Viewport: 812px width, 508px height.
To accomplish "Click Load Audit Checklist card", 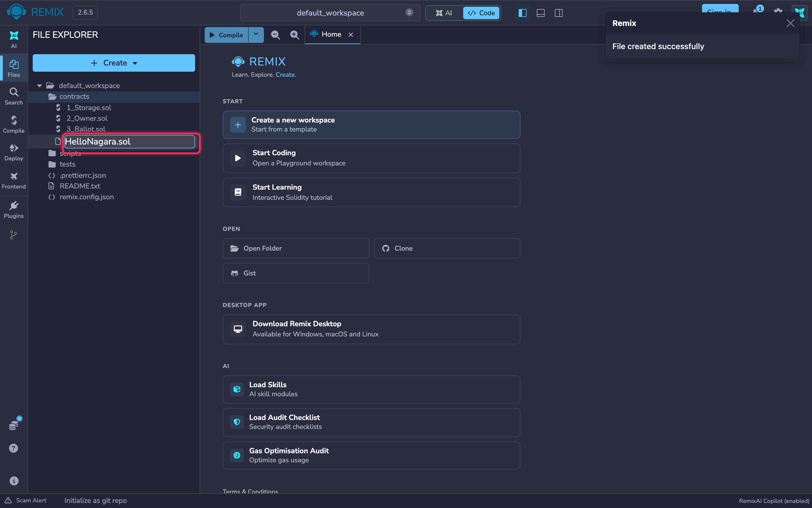I will (x=371, y=422).
